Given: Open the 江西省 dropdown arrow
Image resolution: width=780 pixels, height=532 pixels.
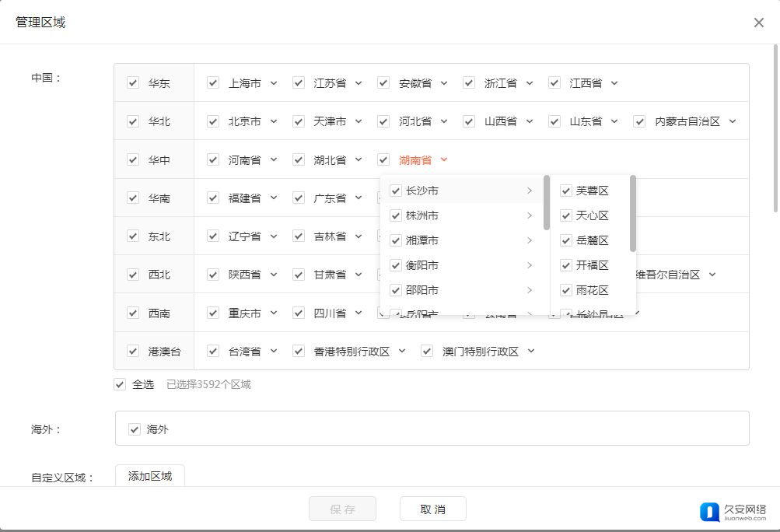Looking at the screenshot, I should point(614,83).
